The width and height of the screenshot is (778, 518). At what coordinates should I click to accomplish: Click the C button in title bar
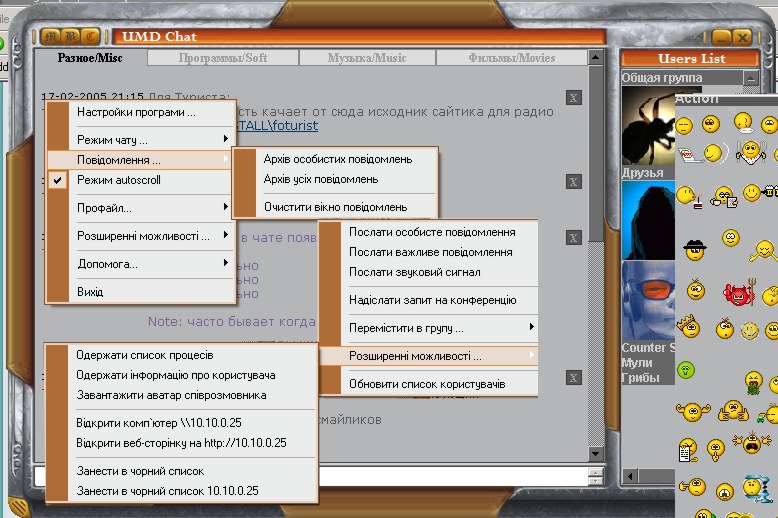click(91, 36)
